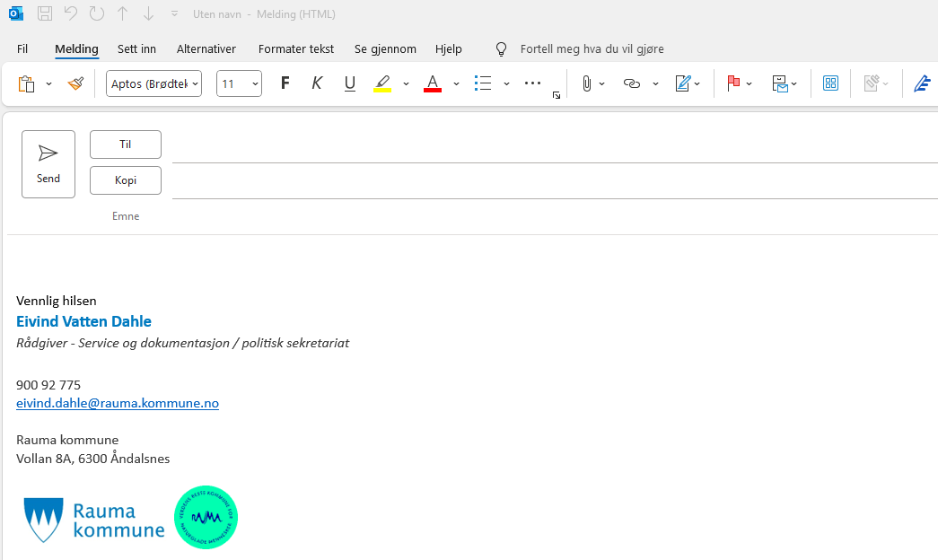938x560 pixels.
Task: Click the save icon in title bar
Action: coord(45,13)
